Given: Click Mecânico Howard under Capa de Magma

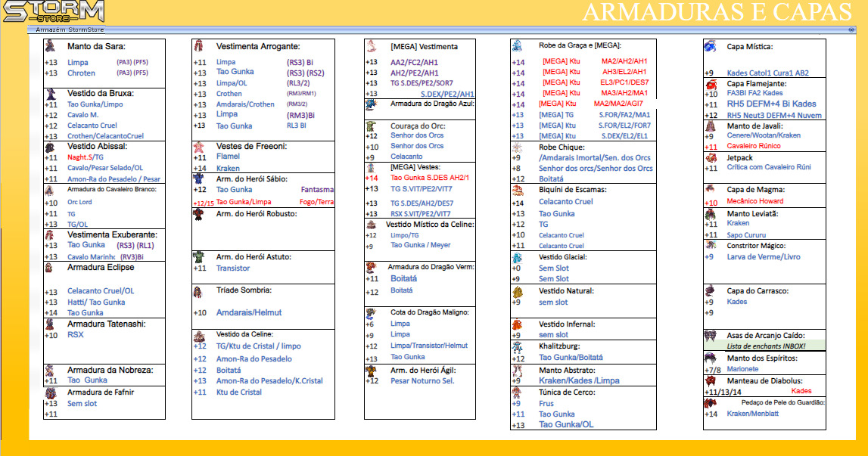Looking at the screenshot, I should [744, 202].
